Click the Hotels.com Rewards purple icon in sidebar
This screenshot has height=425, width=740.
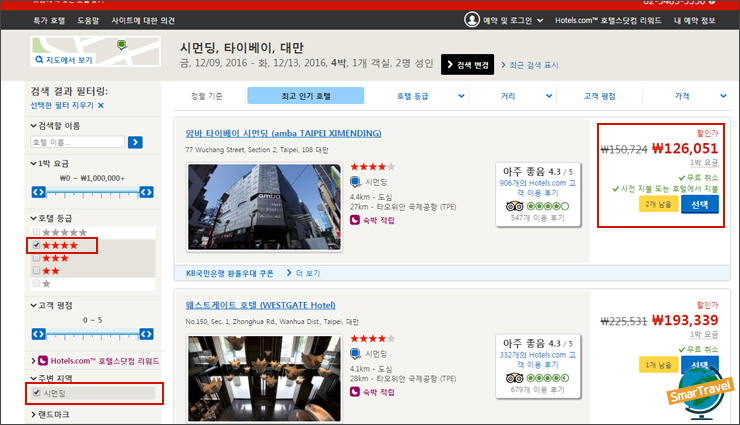point(43,361)
